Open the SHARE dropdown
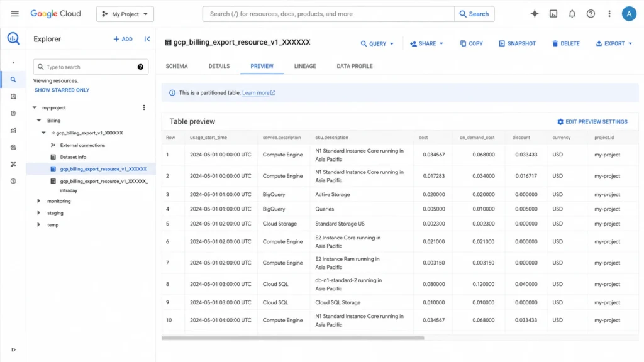This screenshot has height=362, width=644. (426, 43)
